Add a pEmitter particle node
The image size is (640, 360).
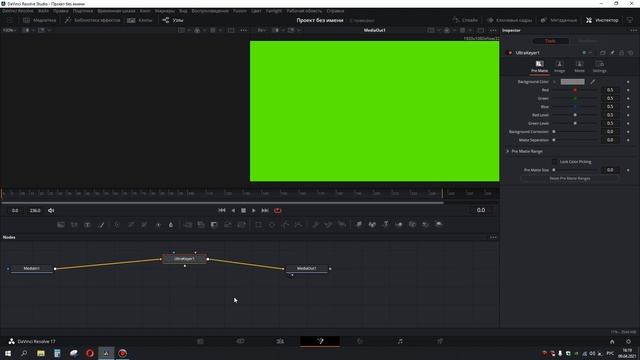[x=315, y=224]
